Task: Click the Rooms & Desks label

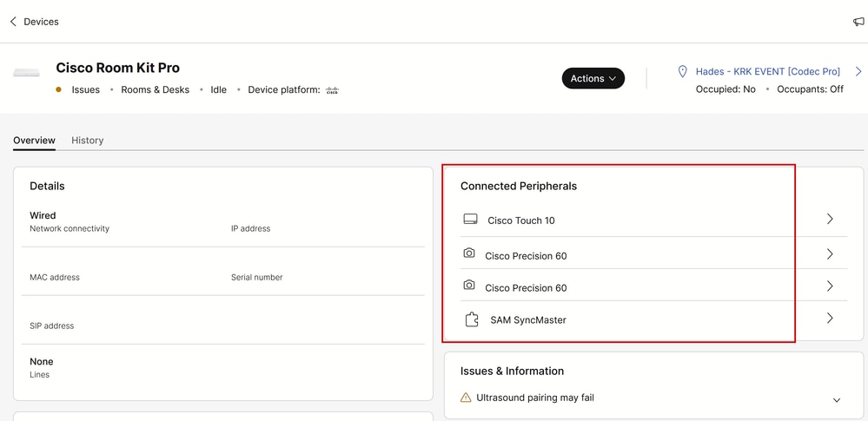Action: (155, 89)
